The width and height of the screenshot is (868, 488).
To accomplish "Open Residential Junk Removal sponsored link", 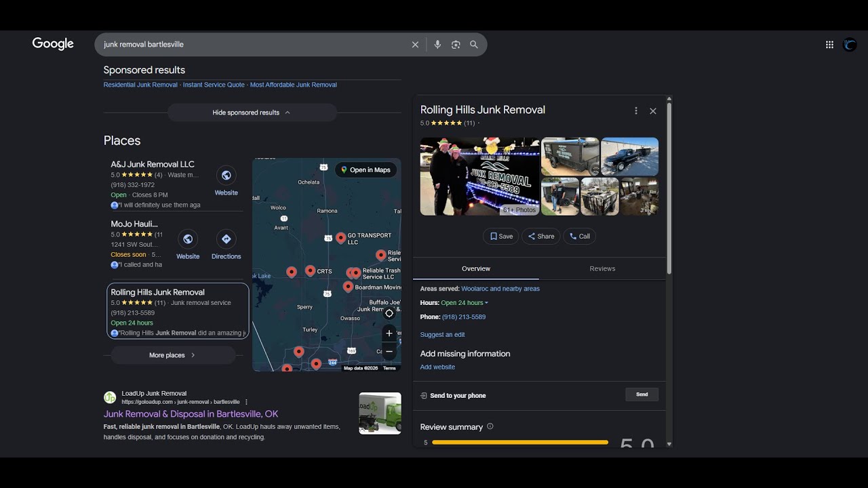I will click(x=140, y=85).
